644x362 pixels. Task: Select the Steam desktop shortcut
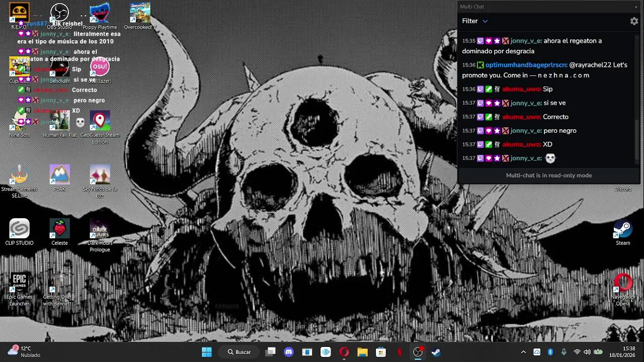(623, 232)
